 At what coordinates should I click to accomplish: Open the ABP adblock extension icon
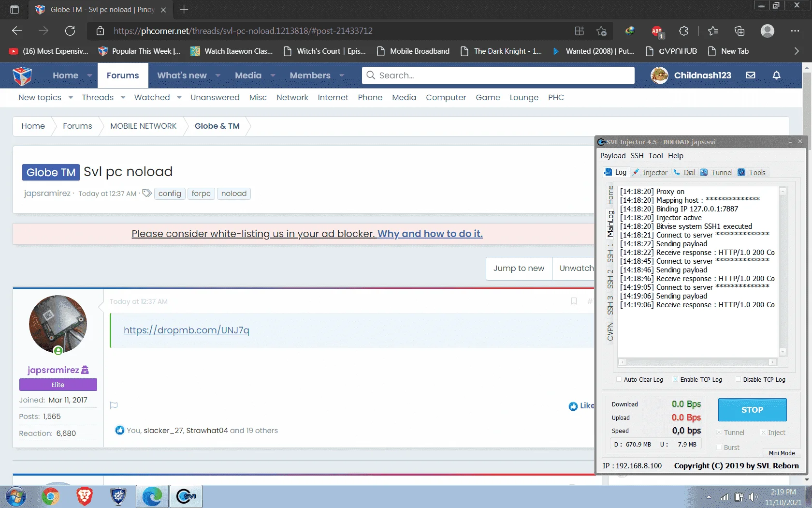click(x=657, y=31)
